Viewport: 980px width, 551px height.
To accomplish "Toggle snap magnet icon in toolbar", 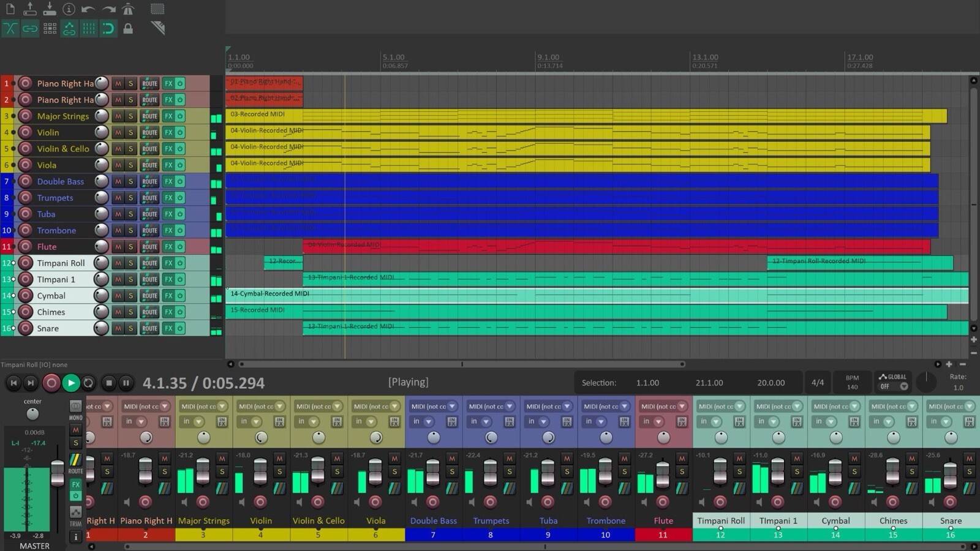I will click(x=108, y=28).
